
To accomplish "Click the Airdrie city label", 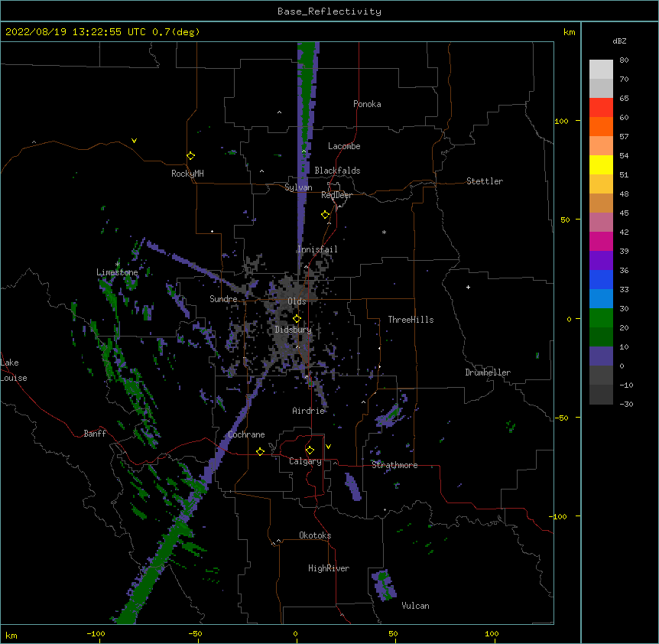I will (x=309, y=411).
